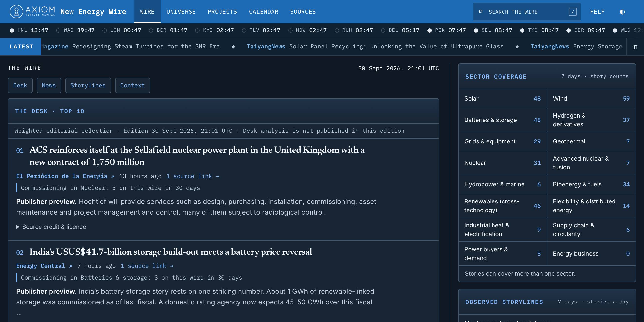Viewport: 644px width, 322px height.
Task: Open India storage story's 1 source link
Action: [x=147, y=266]
